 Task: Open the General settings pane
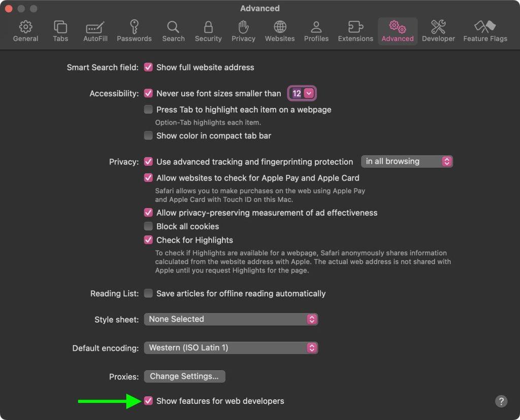[x=25, y=30]
